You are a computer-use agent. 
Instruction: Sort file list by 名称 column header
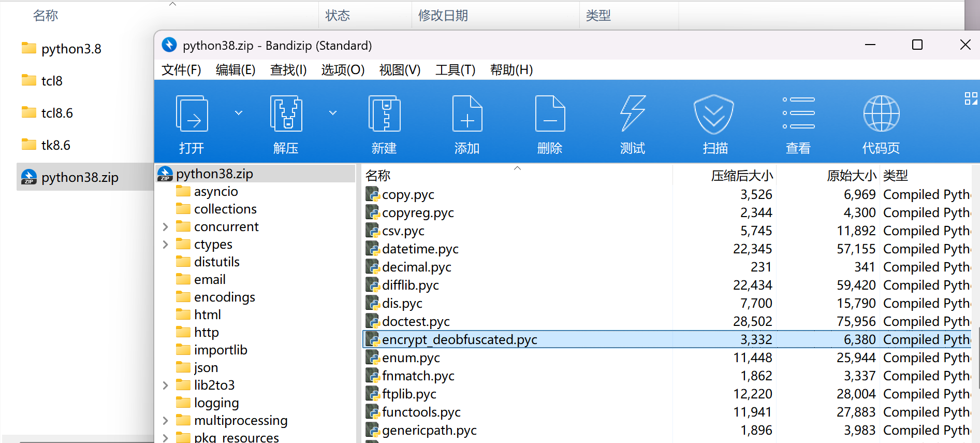tap(517, 176)
